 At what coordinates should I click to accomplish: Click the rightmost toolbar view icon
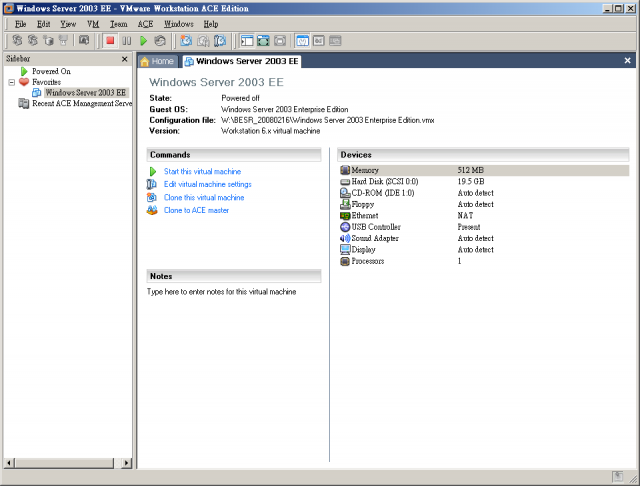coord(335,41)
